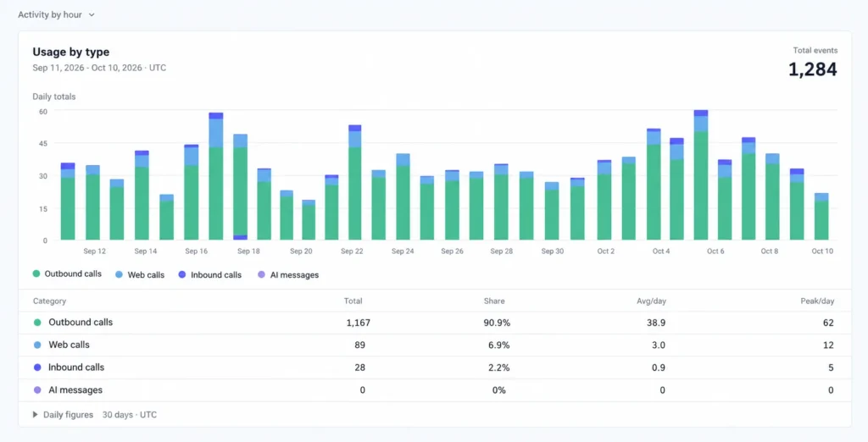This screenshot has width=868, height=442.
Task: Click the Daily totals chart label
Action: click(53, 97)
